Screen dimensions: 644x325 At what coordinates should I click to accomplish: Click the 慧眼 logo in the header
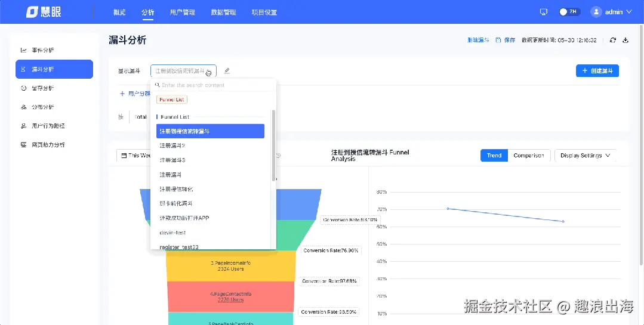(44, 12)
